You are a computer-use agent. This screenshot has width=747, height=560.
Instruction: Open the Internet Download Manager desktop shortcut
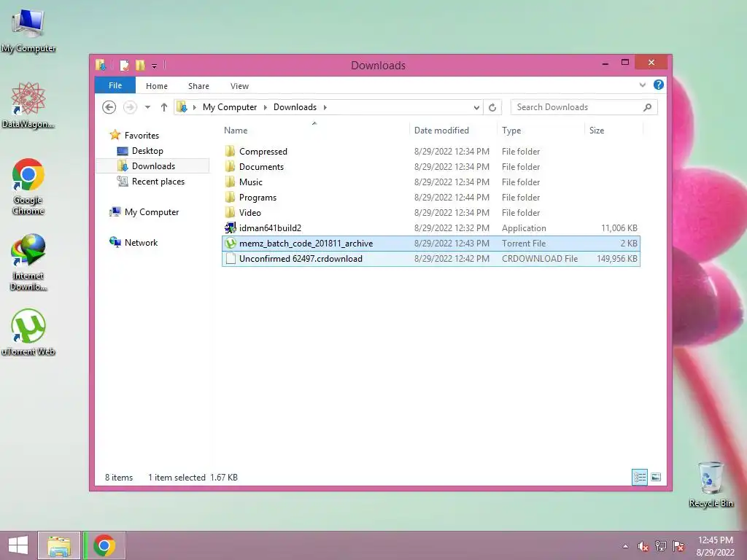pos(28,262)
